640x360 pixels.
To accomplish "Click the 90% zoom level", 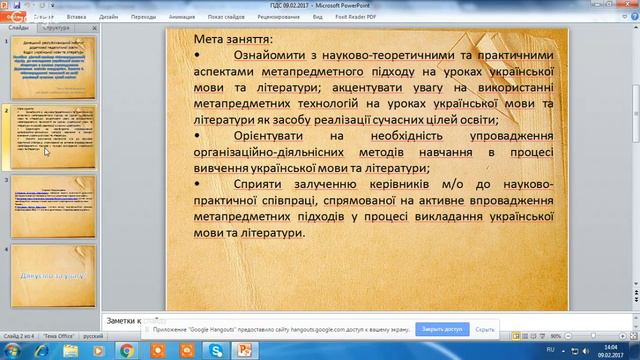I will point(556,336).
